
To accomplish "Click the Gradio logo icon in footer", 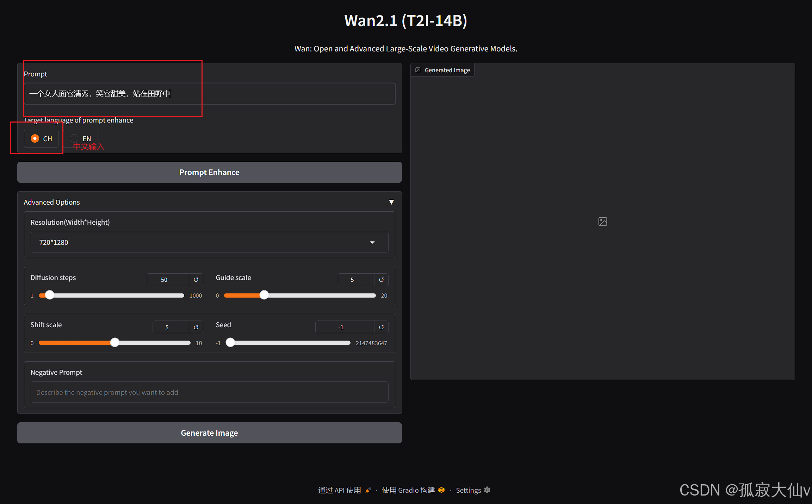I will [441, 490].
